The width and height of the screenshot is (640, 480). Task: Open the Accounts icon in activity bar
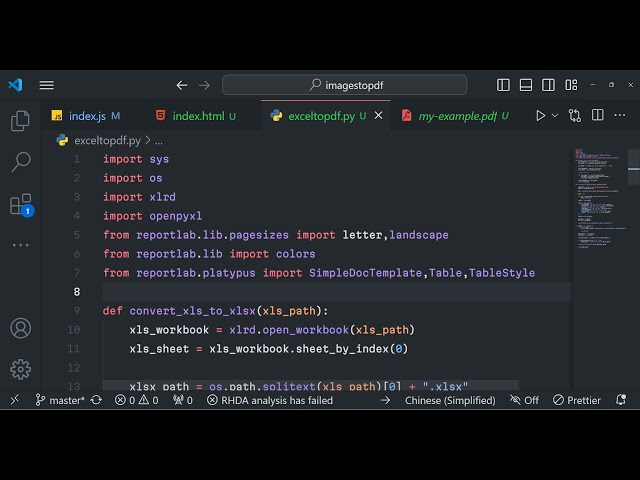click(x=20, y=328)
